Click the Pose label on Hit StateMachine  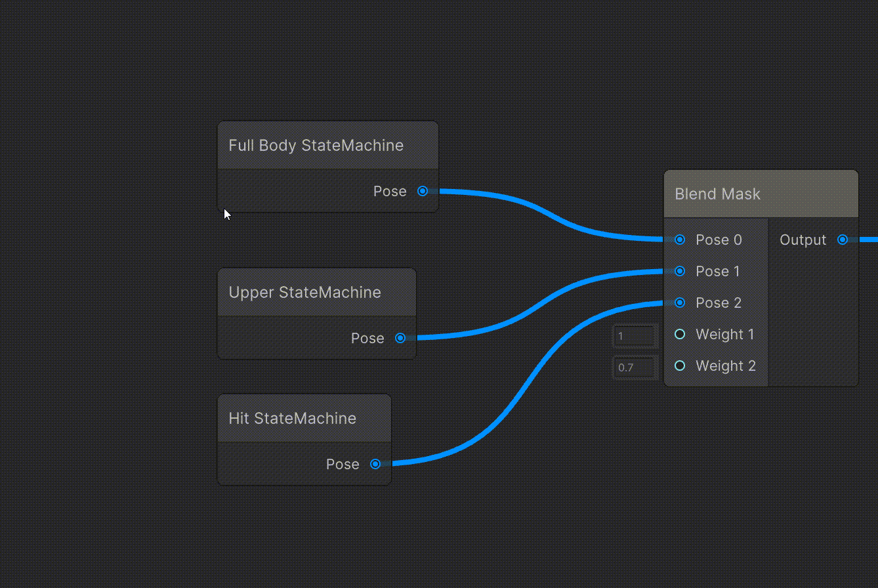[343, 465]
